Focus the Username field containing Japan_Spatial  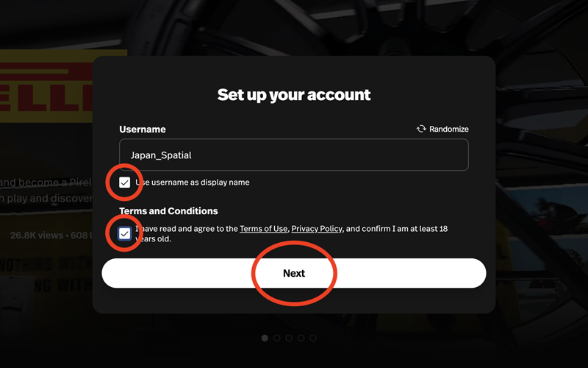(x=294, y=155)
